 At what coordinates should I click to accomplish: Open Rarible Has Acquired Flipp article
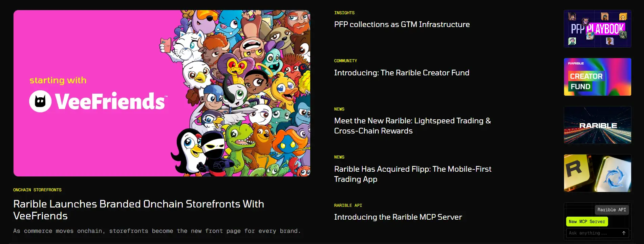pos(412,174)
